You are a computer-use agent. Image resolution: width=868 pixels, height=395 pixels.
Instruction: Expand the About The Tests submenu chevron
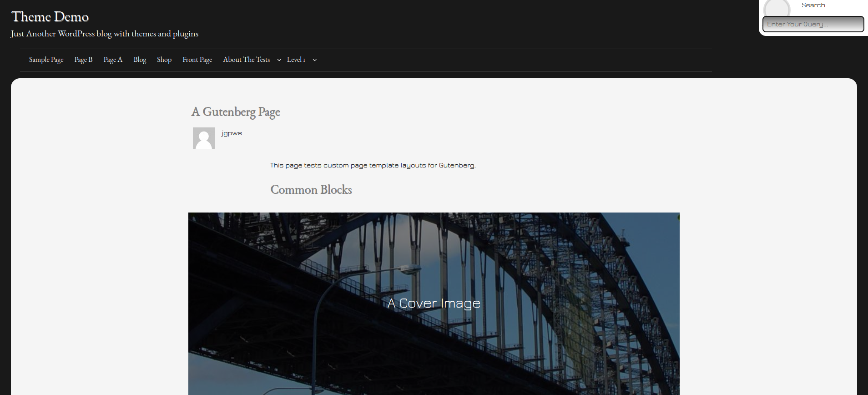coord(279,60)
